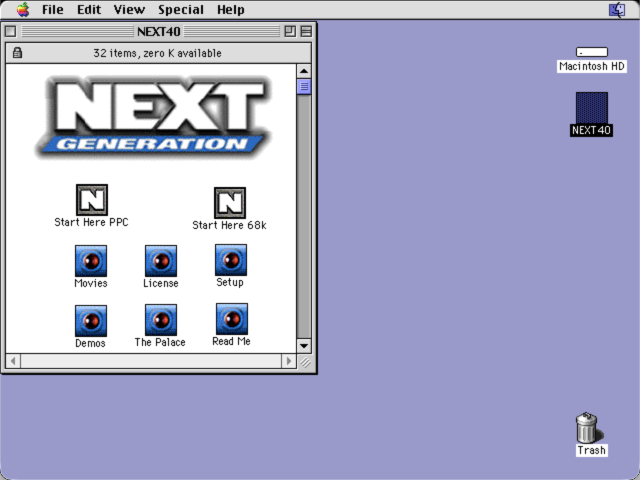Select the License icon

coord(161,261)
